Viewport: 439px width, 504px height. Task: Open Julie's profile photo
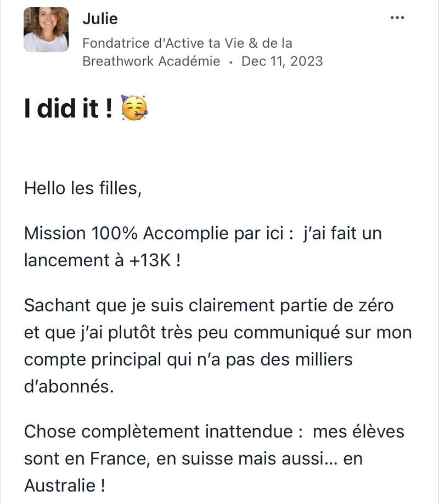pos(46,30)
